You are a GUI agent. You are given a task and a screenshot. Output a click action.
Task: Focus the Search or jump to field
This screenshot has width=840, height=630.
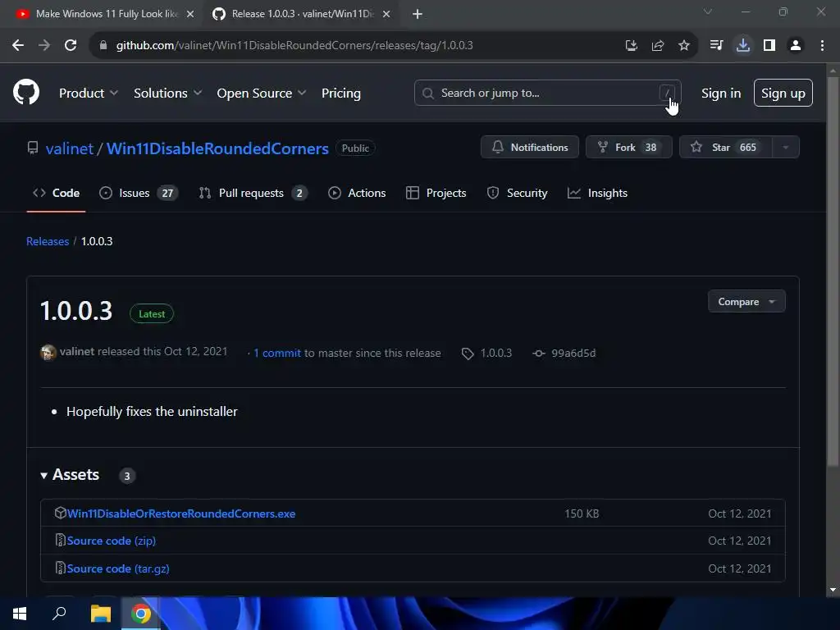[x=547, y=93]
